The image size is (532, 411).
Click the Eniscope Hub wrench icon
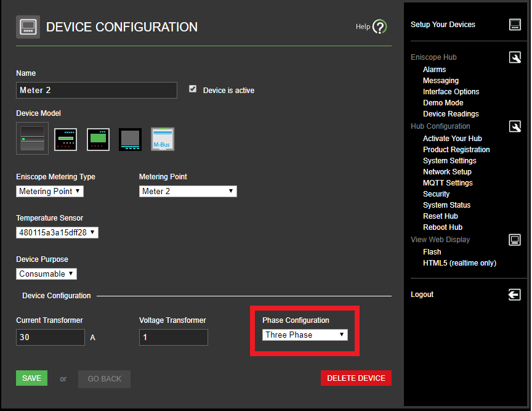[515, 57]
